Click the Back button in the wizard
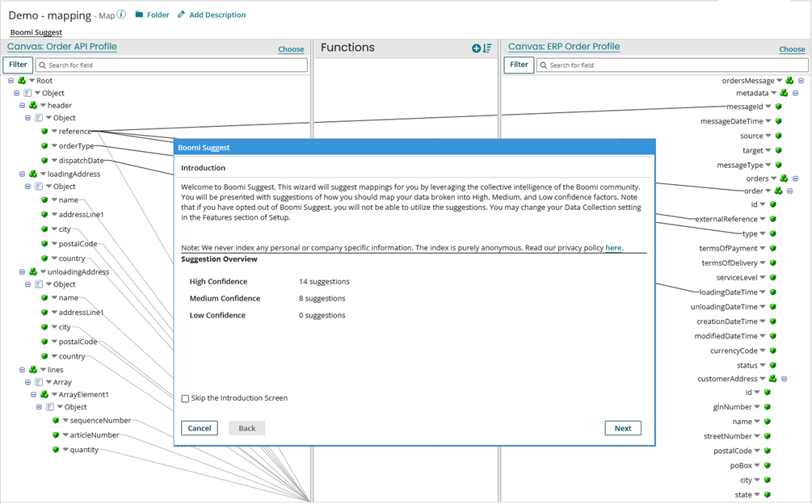 (247, 428)
